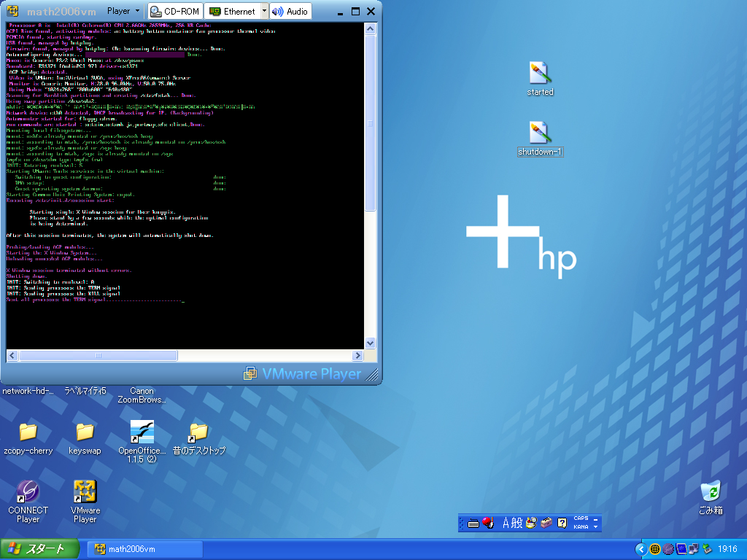Click the purple round tray icon
This screenshot has width=747, height=560.
click(x=668, y=549)
